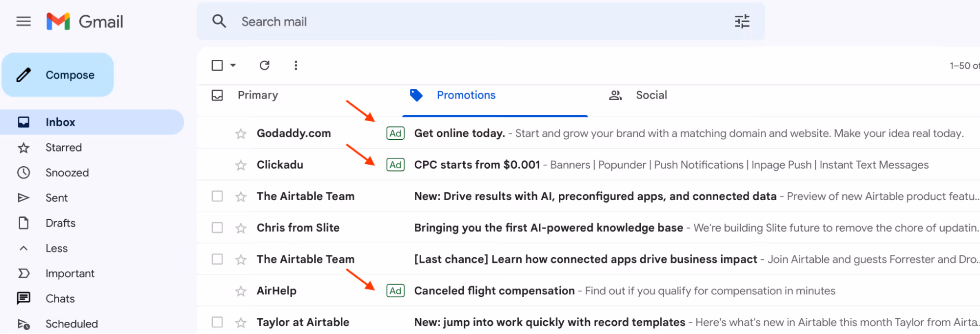Open the AirHelp canceled flight compensation ad
The image size is (980, 334).
(494, 291)
